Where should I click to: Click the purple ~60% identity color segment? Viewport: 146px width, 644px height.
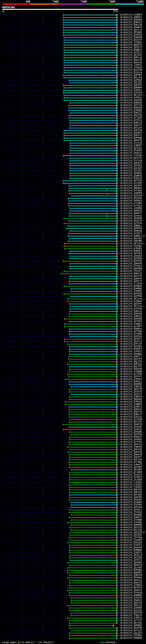tap(73, 4)
